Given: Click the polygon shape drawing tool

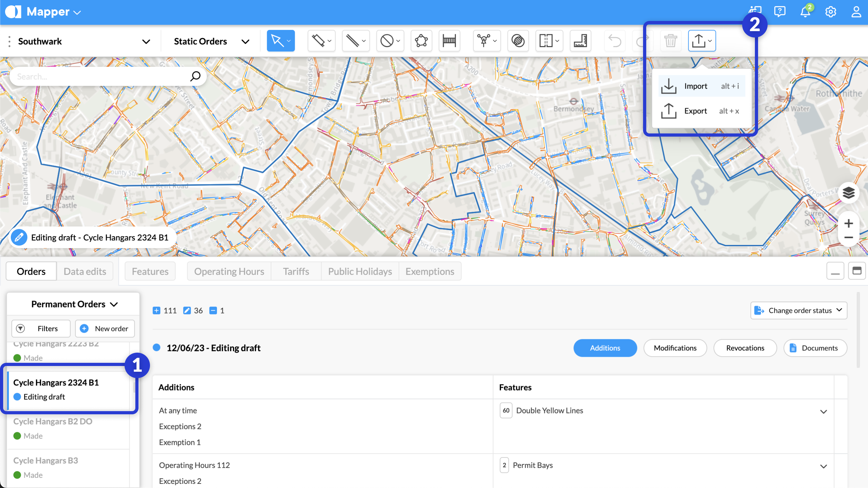Looking at the screenshot, I should (x=421, y=41).
